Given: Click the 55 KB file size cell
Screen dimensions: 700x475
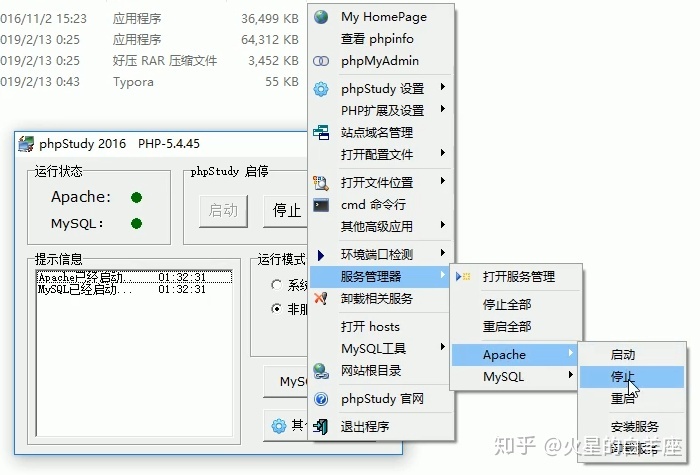Looking at the screenshot, I should (282, 82).
